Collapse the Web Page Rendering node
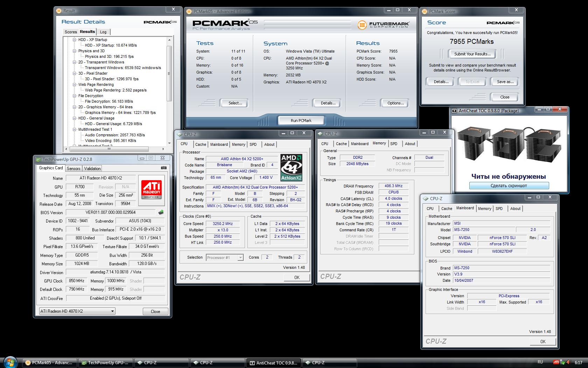Image resolution: width=588 pixels, height=368 pixels. (x=74, y=84)
